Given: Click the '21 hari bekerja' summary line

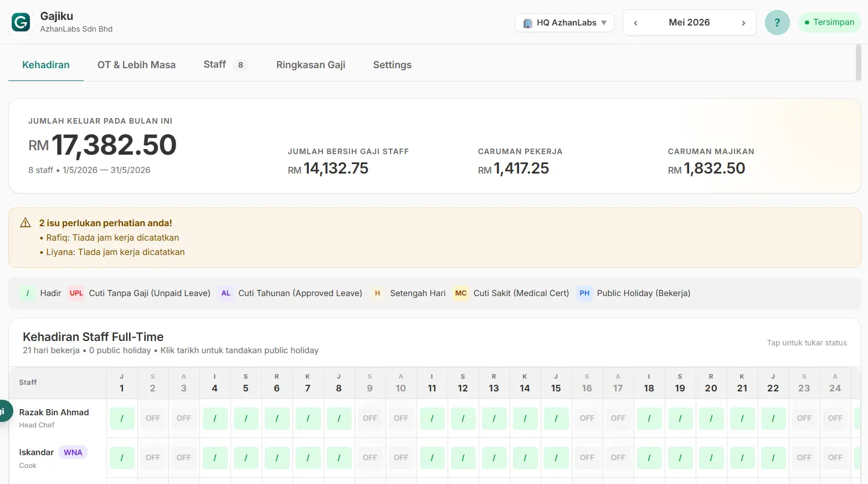Looking at the screenshot, I should click(x=171, y=350).
